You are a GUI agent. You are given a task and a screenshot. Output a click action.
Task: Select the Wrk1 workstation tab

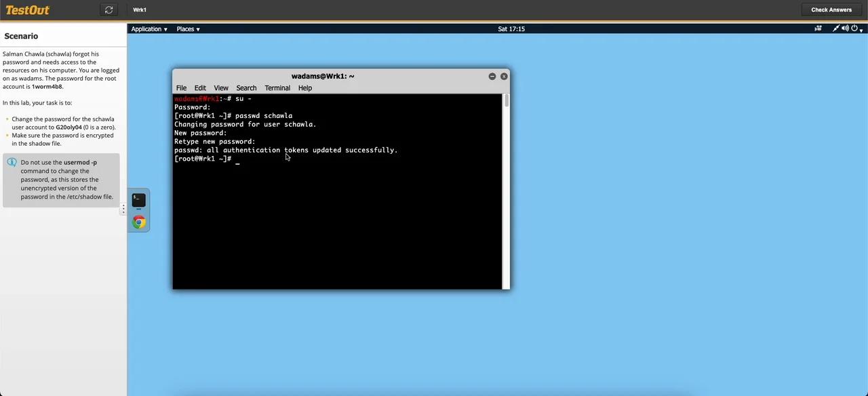pos(140,9)
